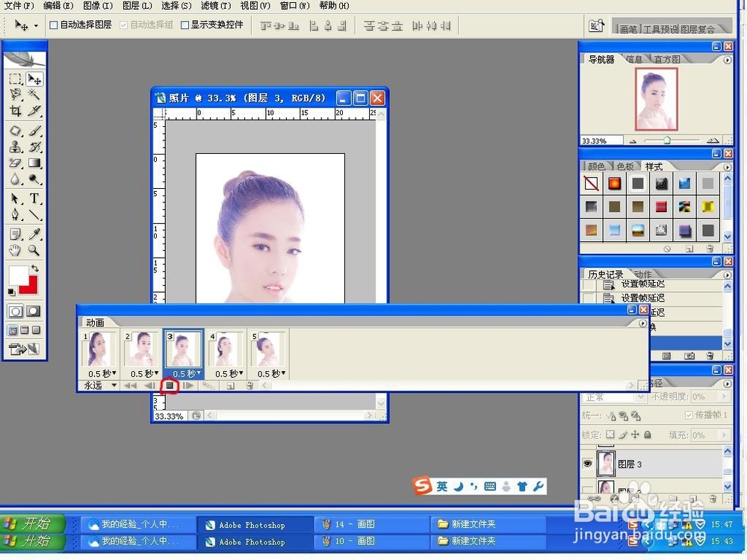Image resolution: width=747 pixels, height=560 pixels.
Task: Select the Lasso tool
Action: tap(15, 94)
